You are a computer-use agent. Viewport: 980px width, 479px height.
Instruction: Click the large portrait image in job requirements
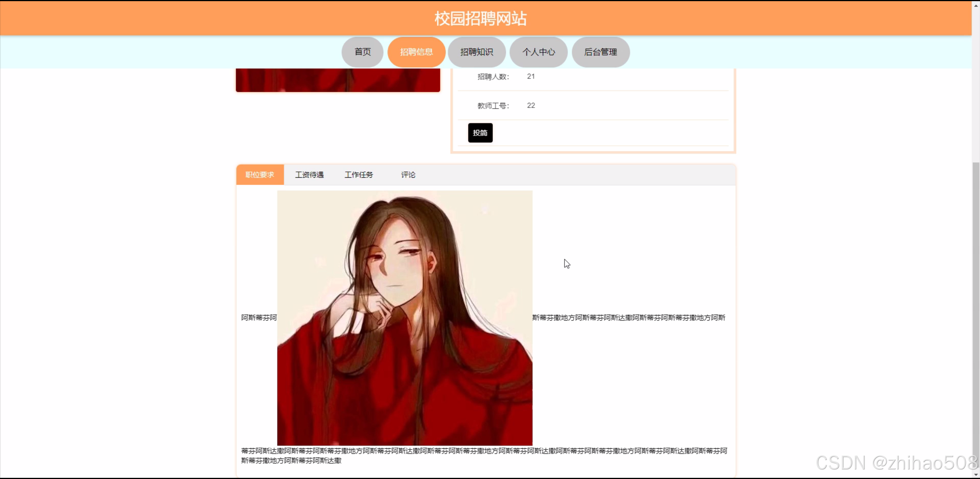click(405, 318)
